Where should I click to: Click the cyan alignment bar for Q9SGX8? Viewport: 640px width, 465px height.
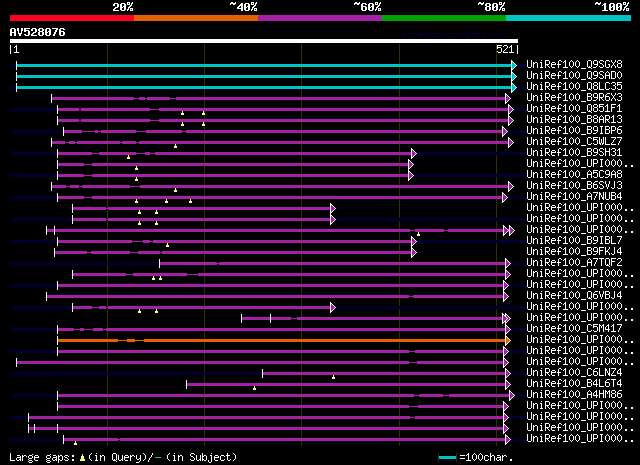click(264, 65)
